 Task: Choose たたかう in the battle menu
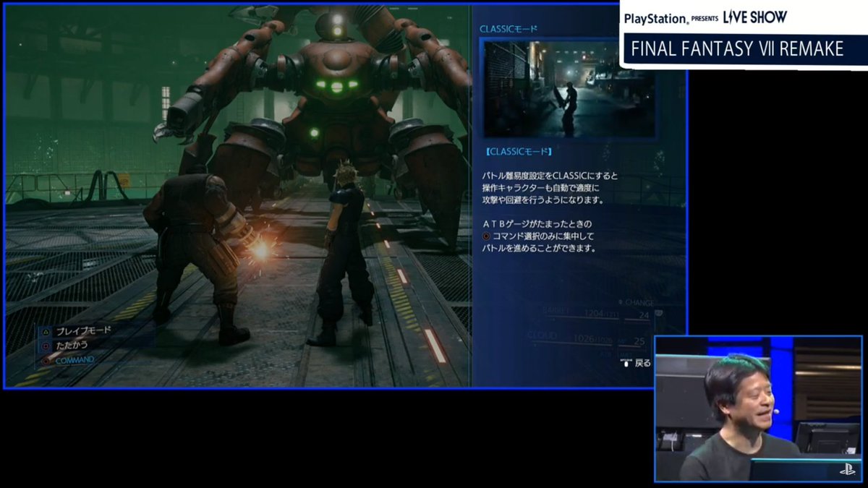73,344
